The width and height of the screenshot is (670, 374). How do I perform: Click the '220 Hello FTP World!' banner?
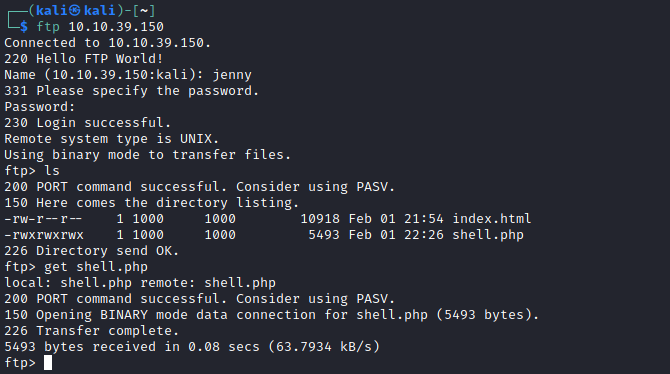pos(84,59)
